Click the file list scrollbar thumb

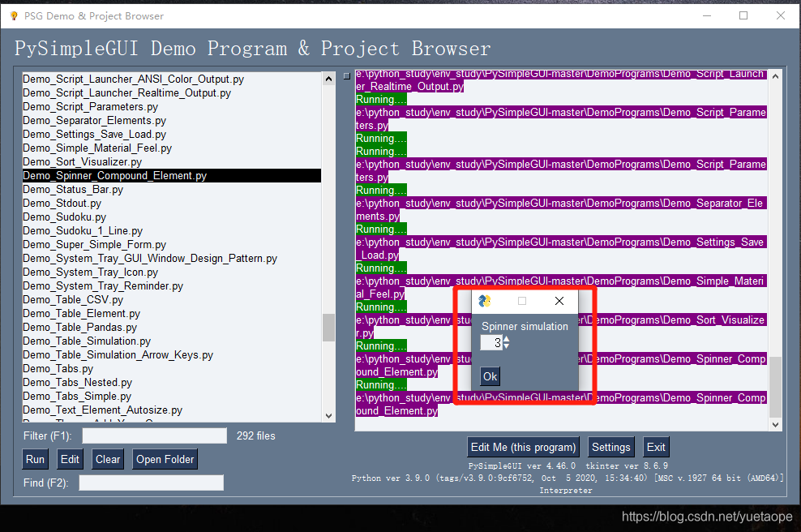[x=328, y=327]
